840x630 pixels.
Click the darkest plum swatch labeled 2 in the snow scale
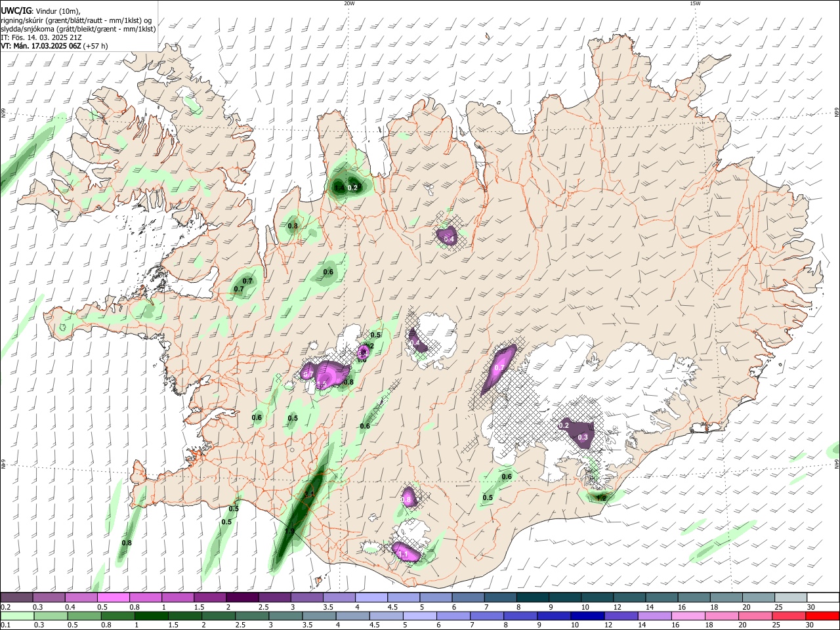click(x=242, y=597)
